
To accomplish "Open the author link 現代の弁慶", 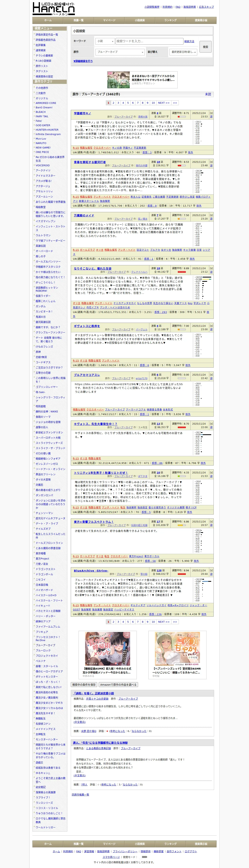I will pyautogui.click(x=142, y=165).
